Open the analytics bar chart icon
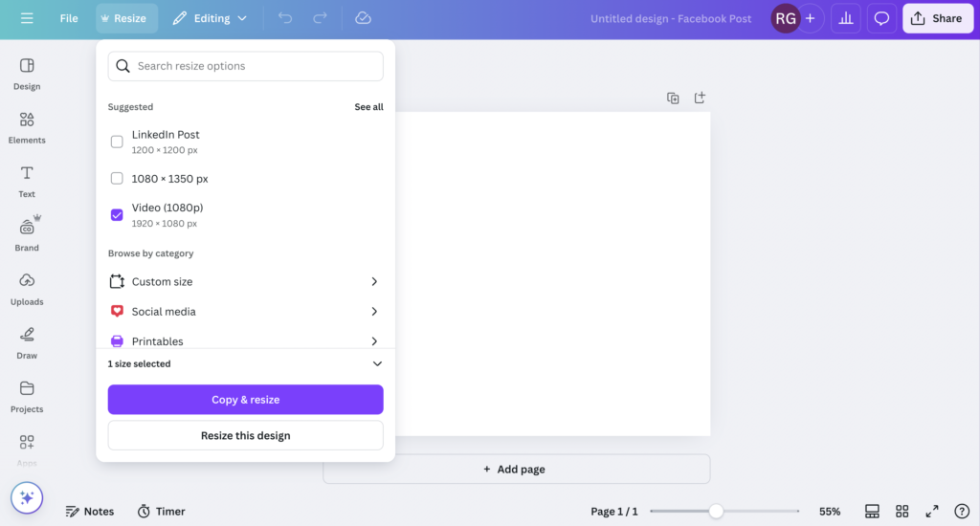 pyautogui.click(x=846, y=18)
